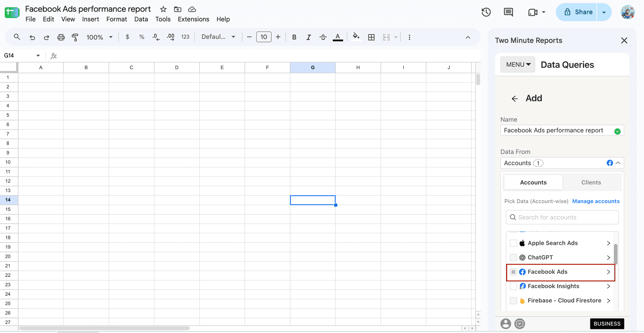The image size is (644, 333).
Task: Click the font size field
Action: click(264, 37)
